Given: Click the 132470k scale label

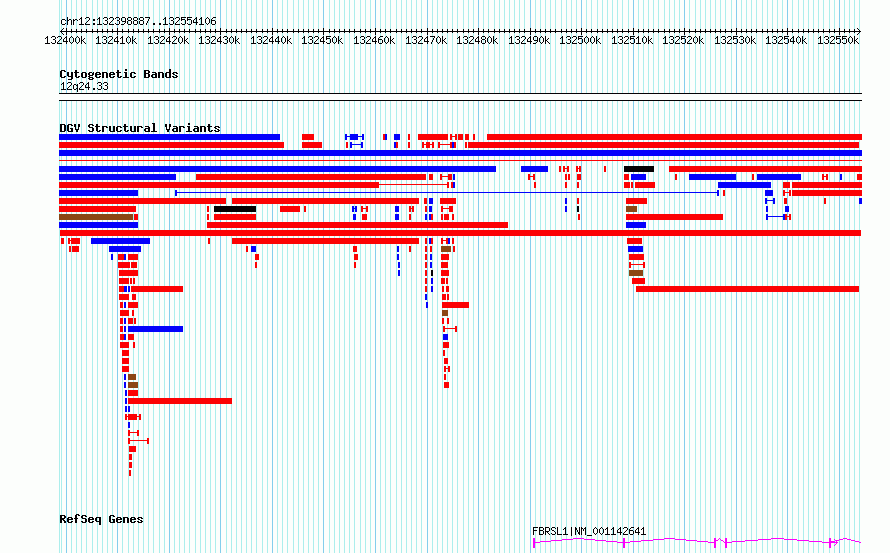Looking at the screenshot, I should [426, 40].
